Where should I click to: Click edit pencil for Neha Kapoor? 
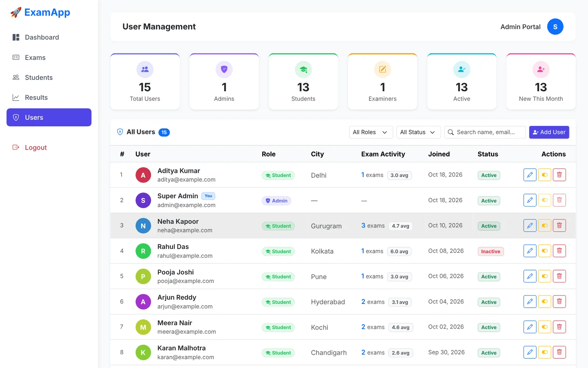click(x=530, y=226)
